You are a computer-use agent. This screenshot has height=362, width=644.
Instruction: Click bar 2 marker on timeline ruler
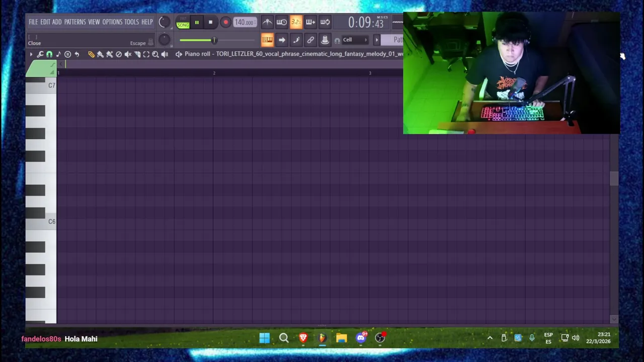214,73
